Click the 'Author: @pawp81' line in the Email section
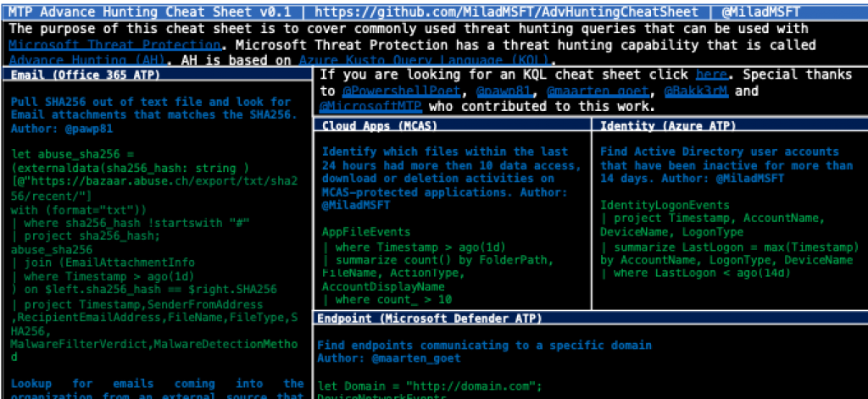 61,129
